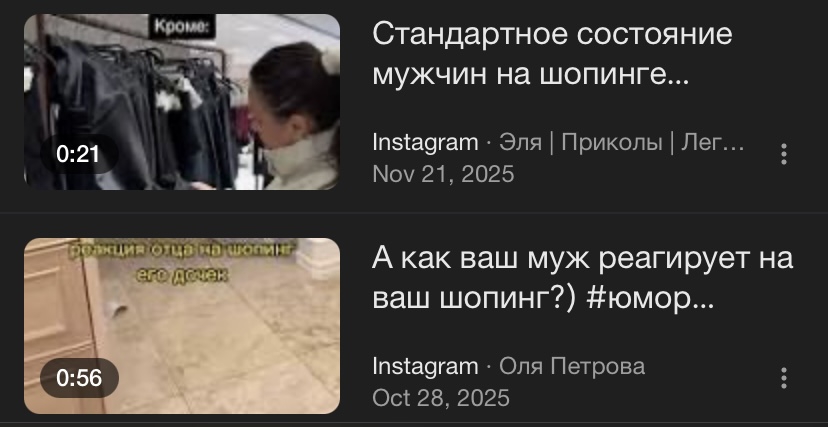This screenshot has width=828, height=427.
Task: Open the video thumbnail showing a woman browsing clothes
Action: (x=182, y=102)
